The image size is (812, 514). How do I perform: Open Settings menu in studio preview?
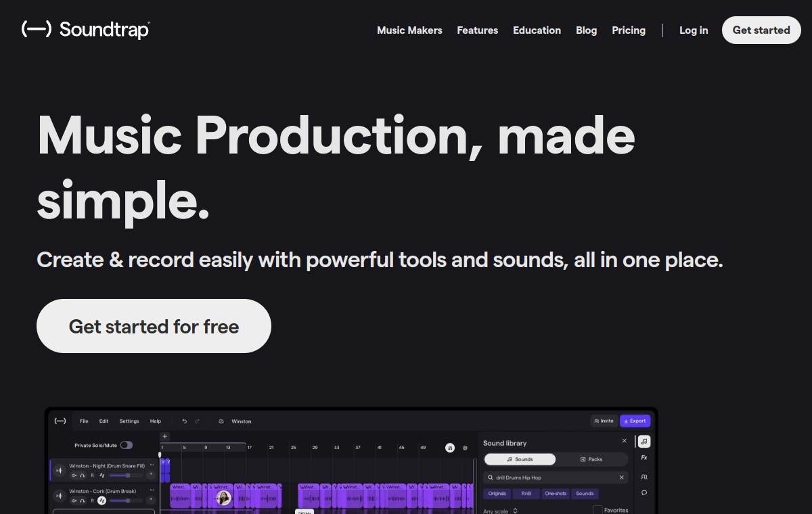tap(129, 421)
